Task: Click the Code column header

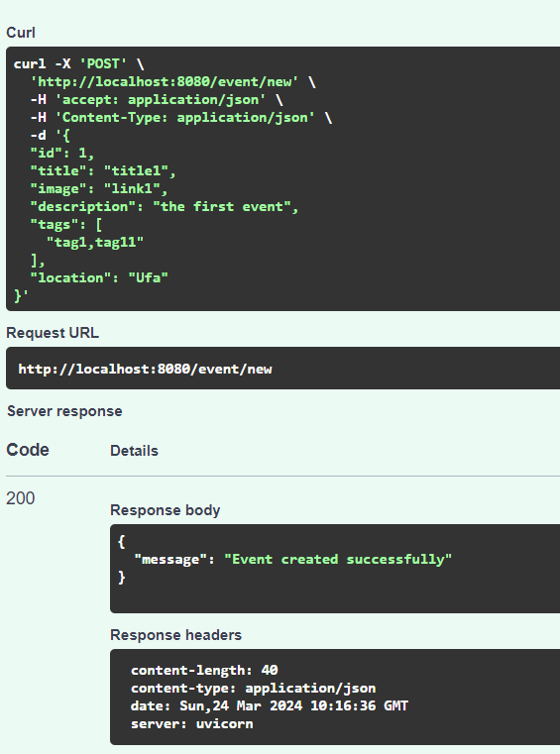Action: click(28, 450)
